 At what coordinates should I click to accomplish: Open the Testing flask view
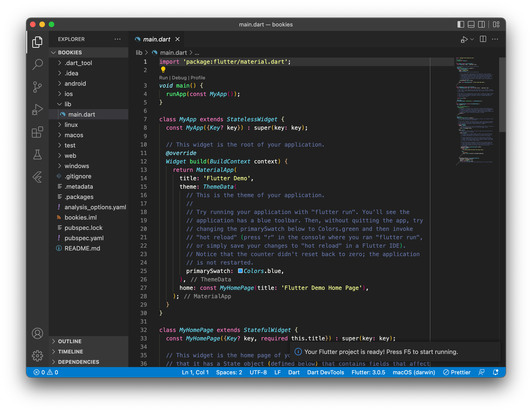point(37,155)
